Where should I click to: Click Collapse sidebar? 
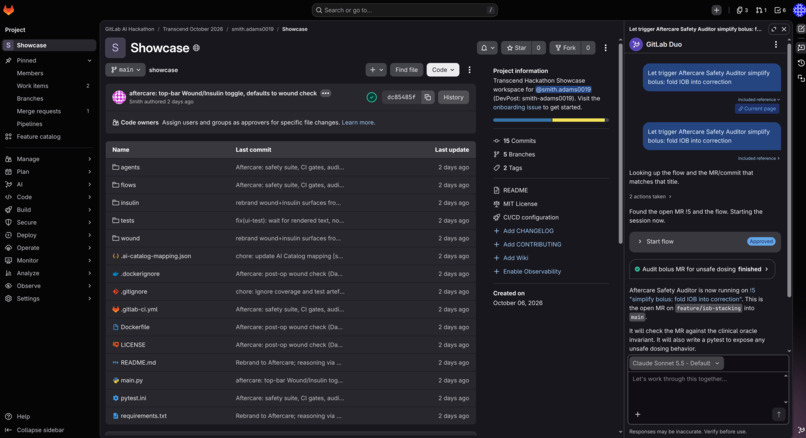click(x=40, y=430)
